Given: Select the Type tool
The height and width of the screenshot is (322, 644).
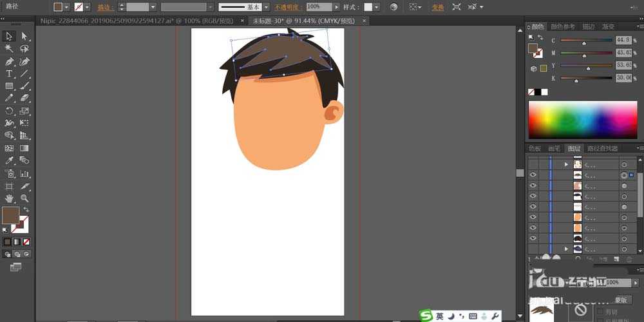Looking at the screenshot, I should [x=9, y=73].
